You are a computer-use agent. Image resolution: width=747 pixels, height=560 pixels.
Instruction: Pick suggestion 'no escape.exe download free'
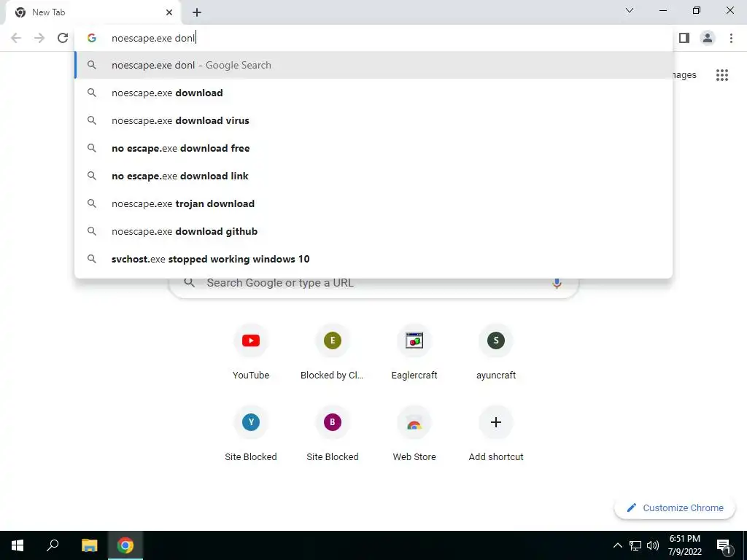coord(373,148)
